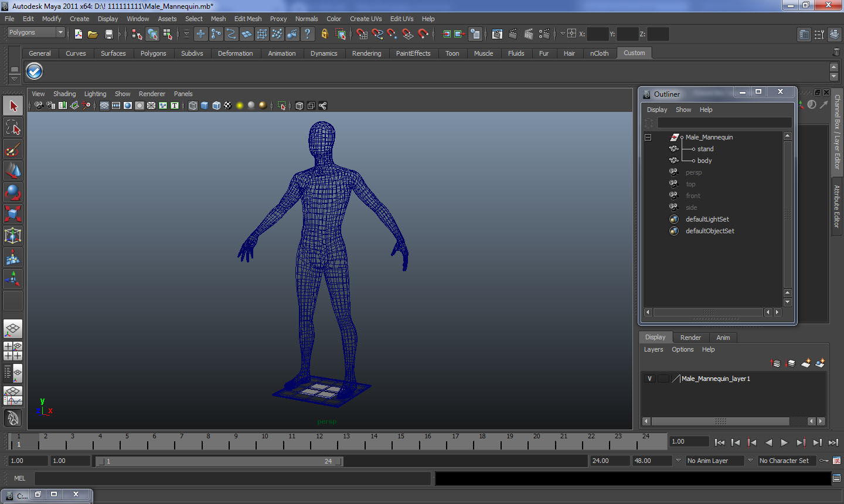Click the MEL command input field
844x504 pixels.
(x=233, y=478)
